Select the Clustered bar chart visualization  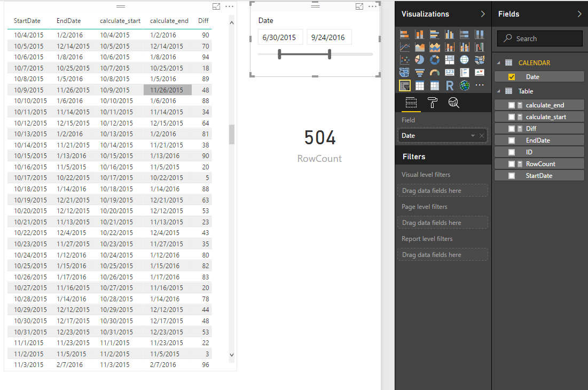click(435, 35)
